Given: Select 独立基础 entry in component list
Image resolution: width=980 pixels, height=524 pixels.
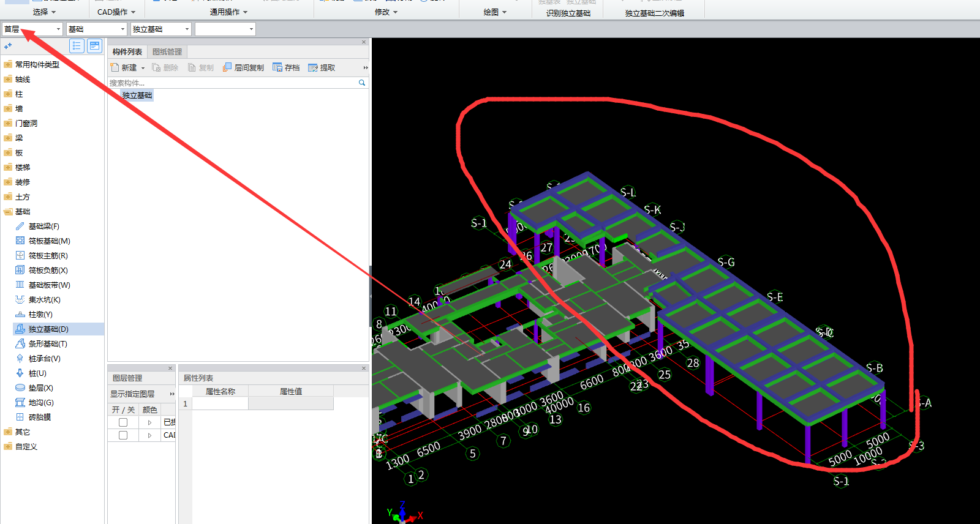Looking at the screenshot, I should coord(137,95).
